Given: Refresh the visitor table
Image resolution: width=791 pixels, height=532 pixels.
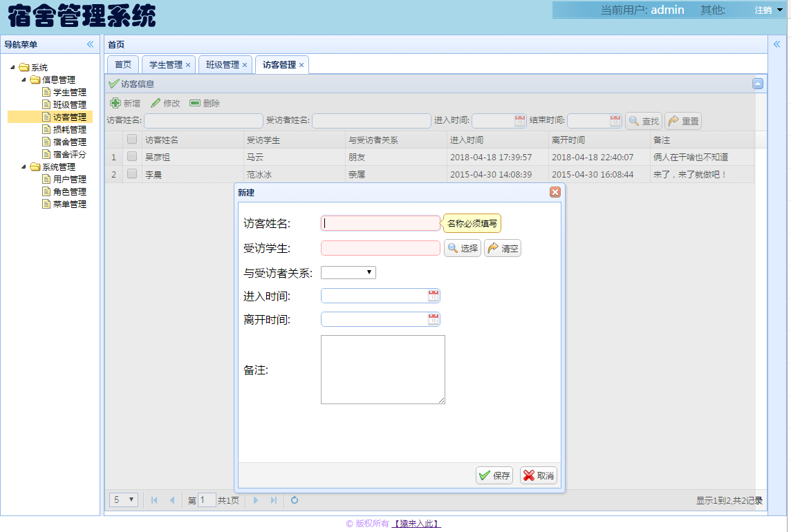Looking at the screenshot, I should pyautogui.click(x=295, y=500).
